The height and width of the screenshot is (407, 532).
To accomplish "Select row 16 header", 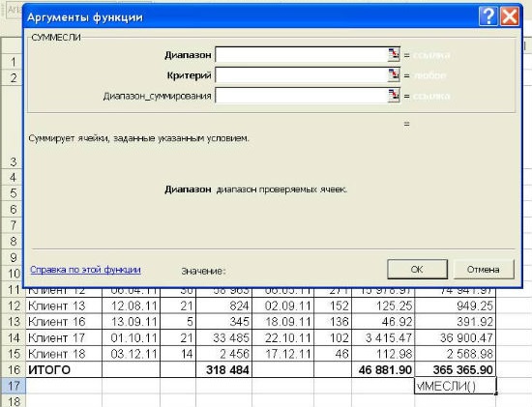I will (13, 369).
